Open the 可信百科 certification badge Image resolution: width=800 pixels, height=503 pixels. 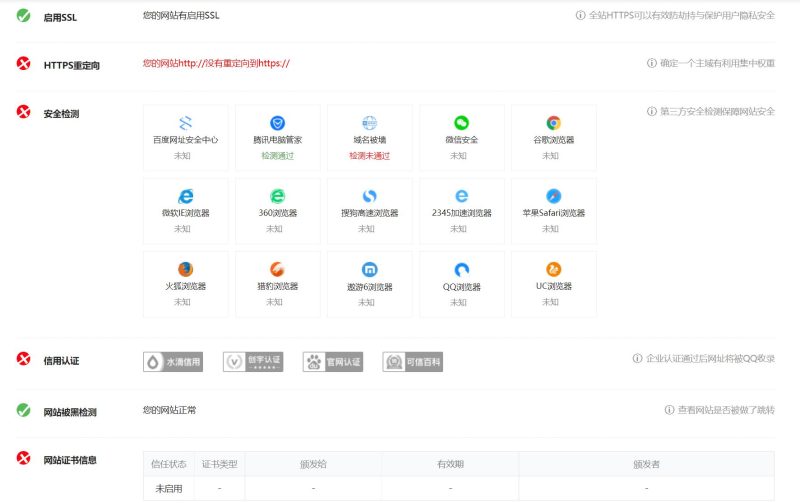(413, 362)
